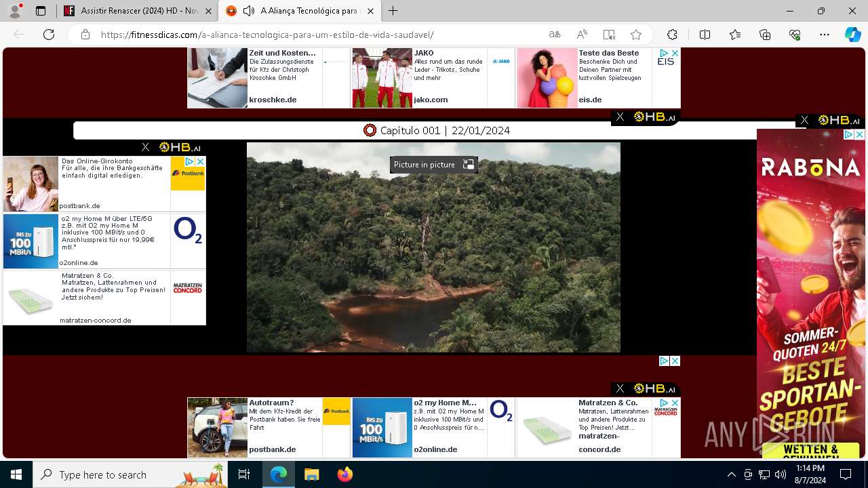Click the taskbar search box
This screenshot has width=868, height=488.
click(x=130, y=474)
